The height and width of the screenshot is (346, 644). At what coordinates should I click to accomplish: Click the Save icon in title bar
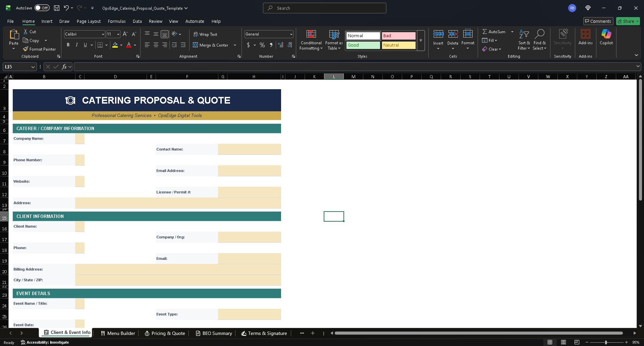[x=57, y=8]
